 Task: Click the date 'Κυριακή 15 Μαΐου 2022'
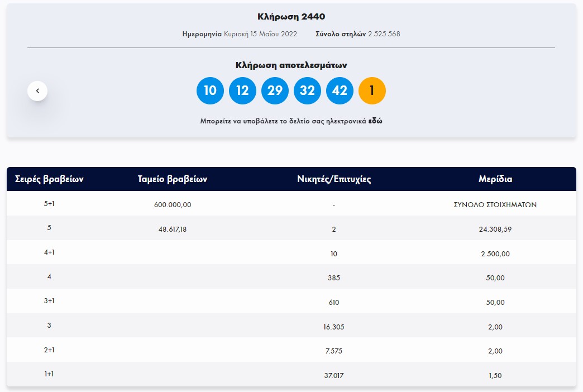pyautogui.click(x=261, y=34)
